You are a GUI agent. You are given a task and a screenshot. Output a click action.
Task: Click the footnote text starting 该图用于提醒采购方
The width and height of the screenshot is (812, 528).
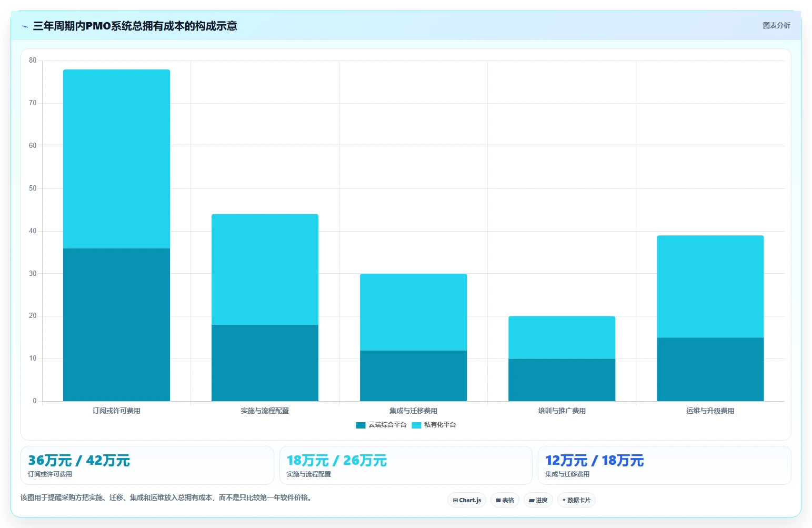[x=166, y=497]
